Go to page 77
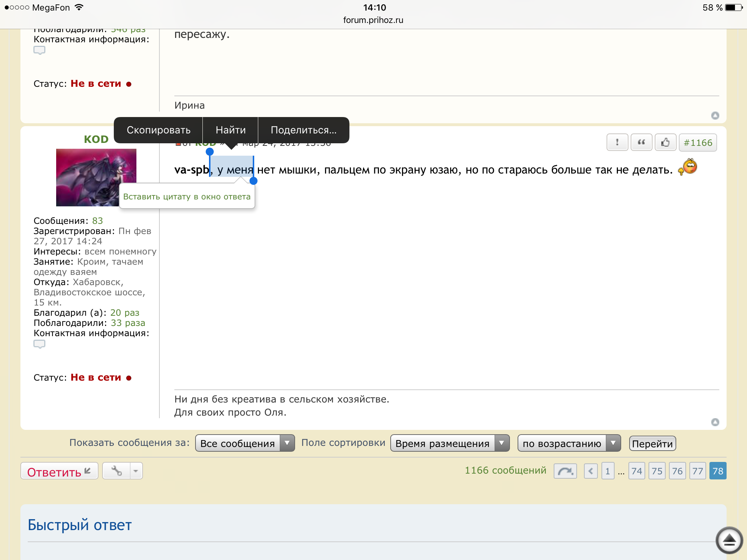 point(697,471)
